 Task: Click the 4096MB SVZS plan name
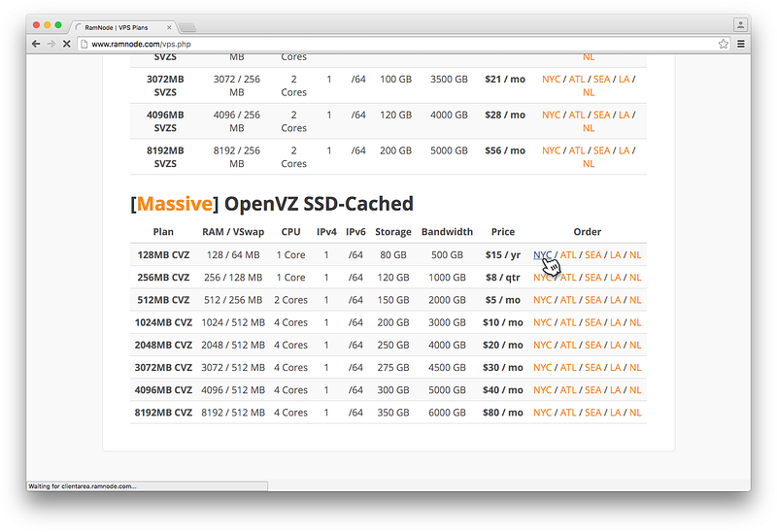tap(165, 121)
